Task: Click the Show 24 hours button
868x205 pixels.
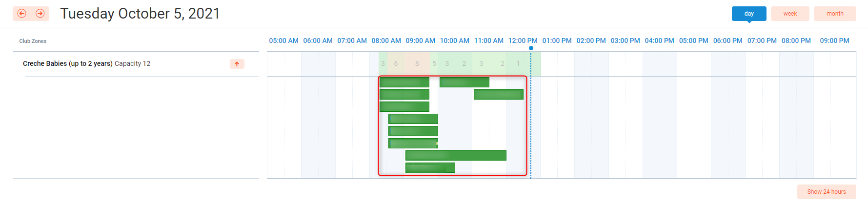Action: click(x=826, y=192)
